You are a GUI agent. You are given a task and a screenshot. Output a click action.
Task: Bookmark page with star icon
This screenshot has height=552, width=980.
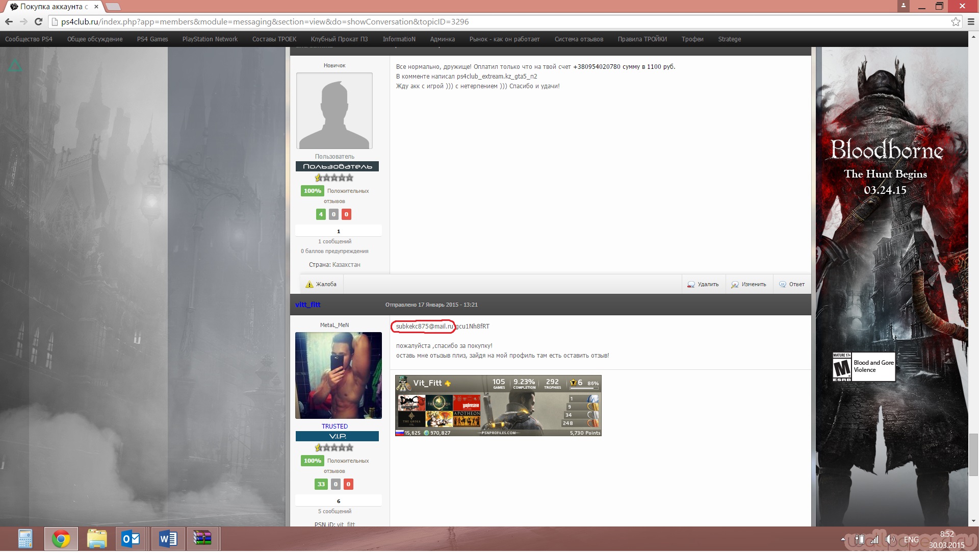click(956, 22)
